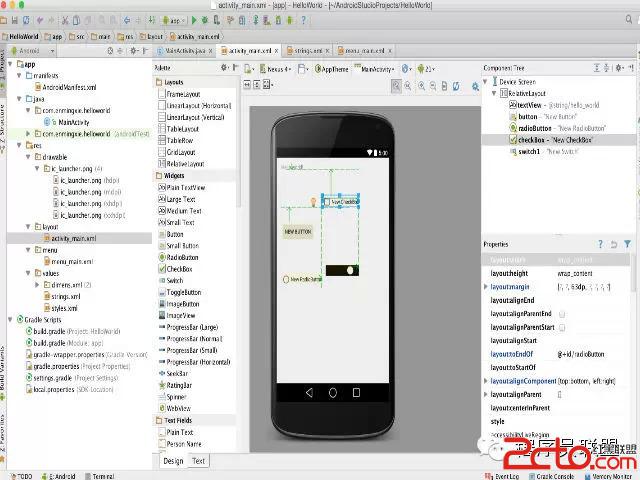Toggle the switch widget on canvas
640x480 pixels.
[342, 270]
